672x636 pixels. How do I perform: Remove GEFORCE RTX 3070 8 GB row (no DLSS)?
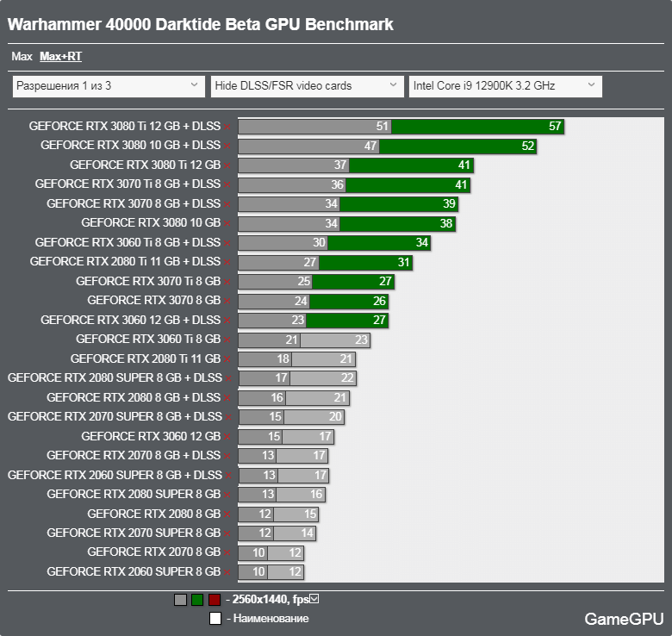227,302
